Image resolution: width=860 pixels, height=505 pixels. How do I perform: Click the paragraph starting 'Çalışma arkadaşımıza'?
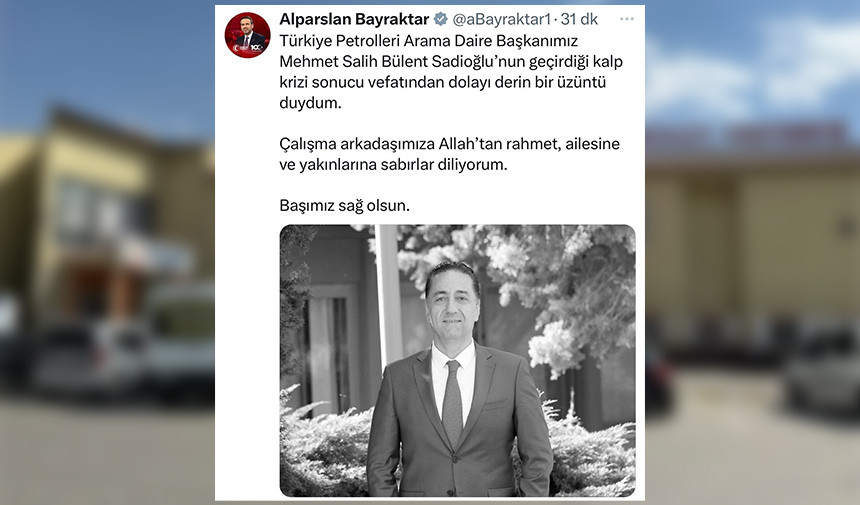[x=449, y=154]
